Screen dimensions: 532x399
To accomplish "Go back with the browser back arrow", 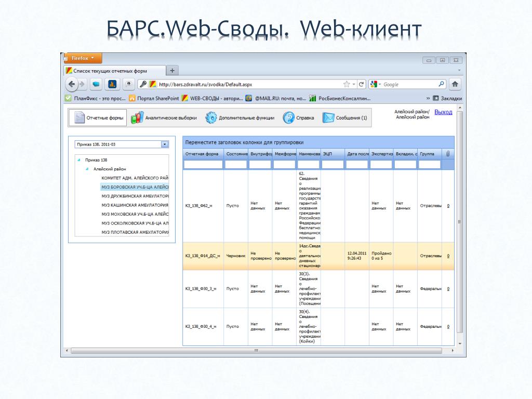I will [71, 84].
